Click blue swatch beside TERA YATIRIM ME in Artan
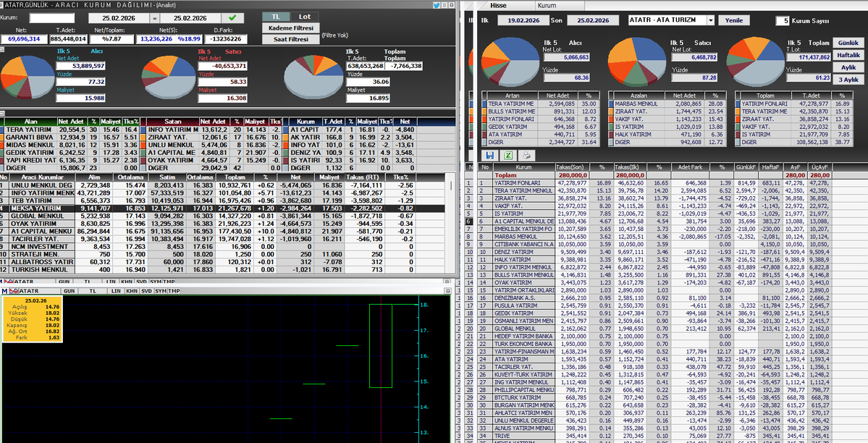The height and width of the screenshot is (443, 868). tap(484, 104)
